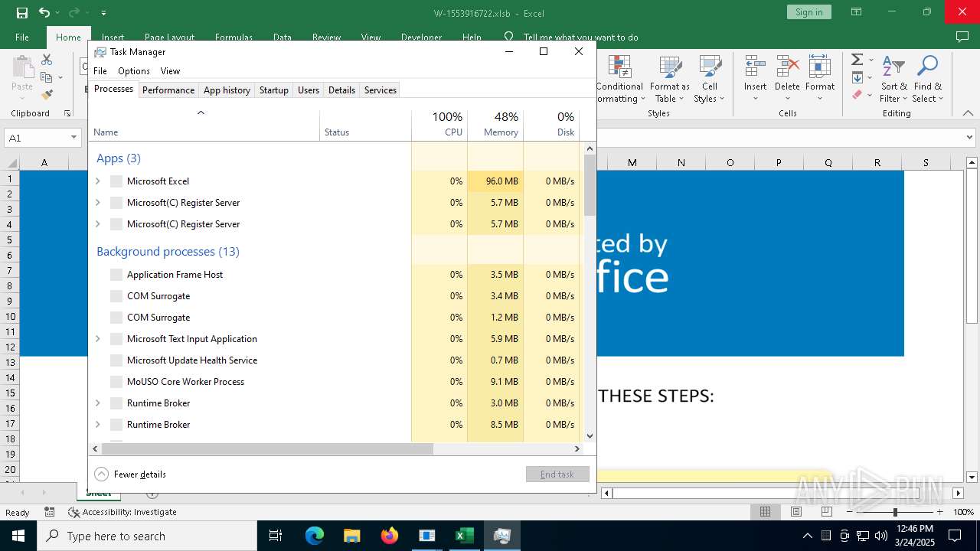The height and width of the screenshot is (551, 980).
Task: Click the Format Painter brush icon
Action: click(x=47, y=95)
